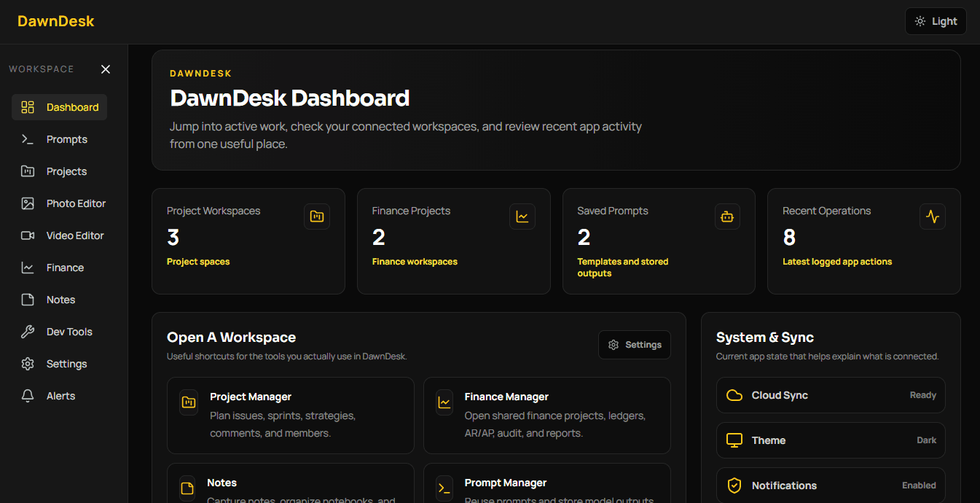The height and width of the screenshot is (503, 980).
Task: Click the Notifications Enabled status row
Action: [x=831, y=486]
